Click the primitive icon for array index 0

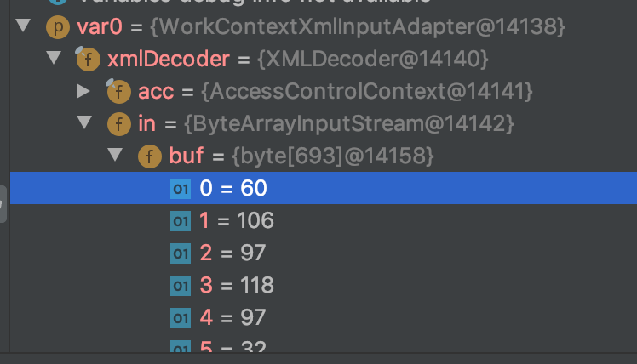point(181,189)
